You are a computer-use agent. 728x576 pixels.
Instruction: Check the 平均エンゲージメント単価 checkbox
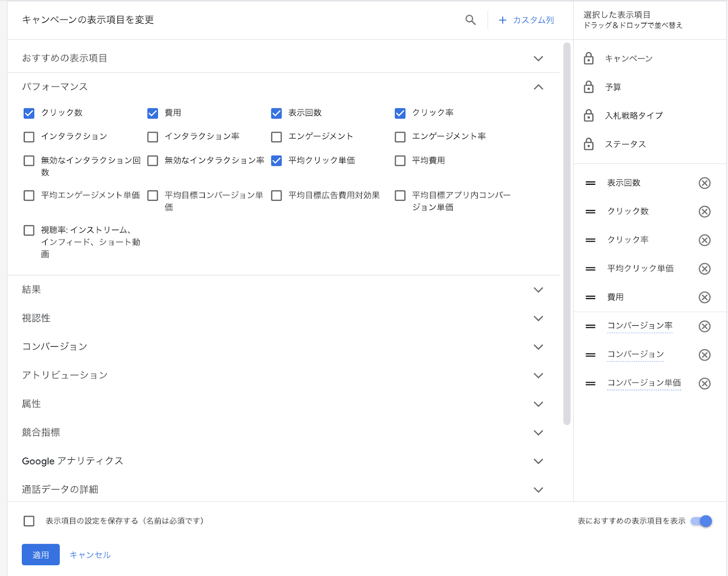(29, 195)
